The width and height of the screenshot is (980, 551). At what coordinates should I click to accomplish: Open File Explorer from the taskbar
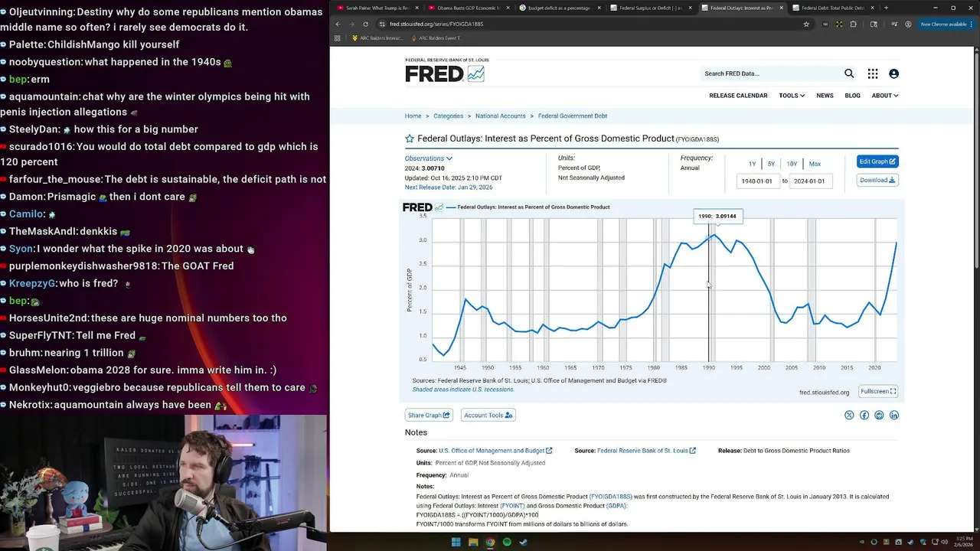(x=473, y=542)
